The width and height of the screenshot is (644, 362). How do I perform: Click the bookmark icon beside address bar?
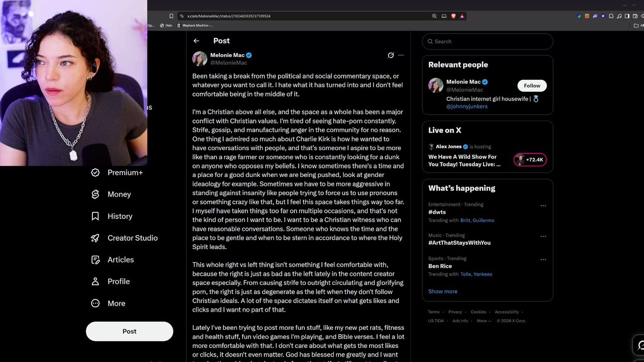click(x=171, y=16)
